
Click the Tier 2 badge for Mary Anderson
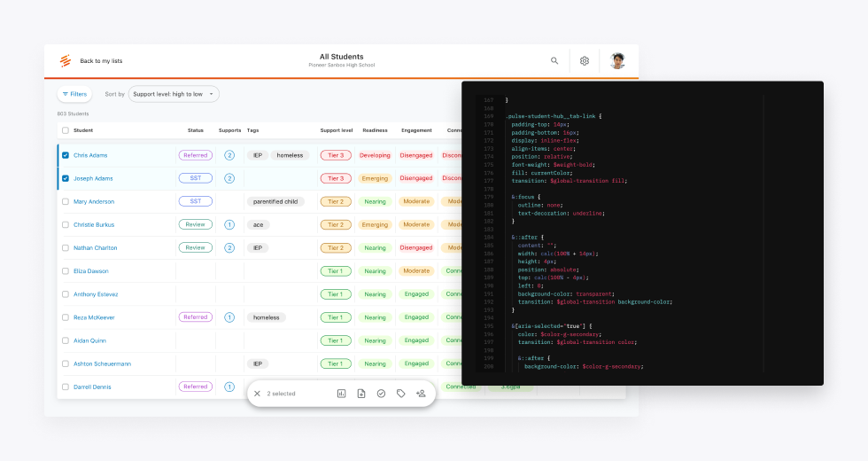pyautogui.click(x=336, y=202)
